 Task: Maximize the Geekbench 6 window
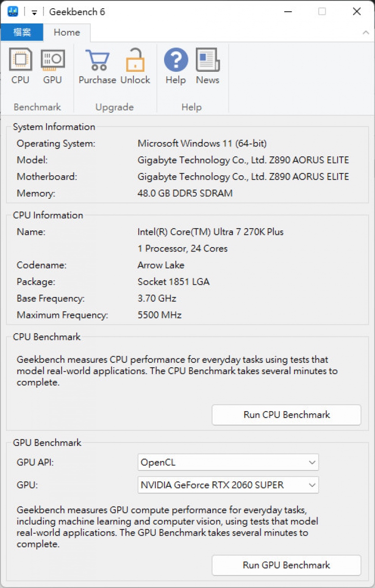point(322,11)
